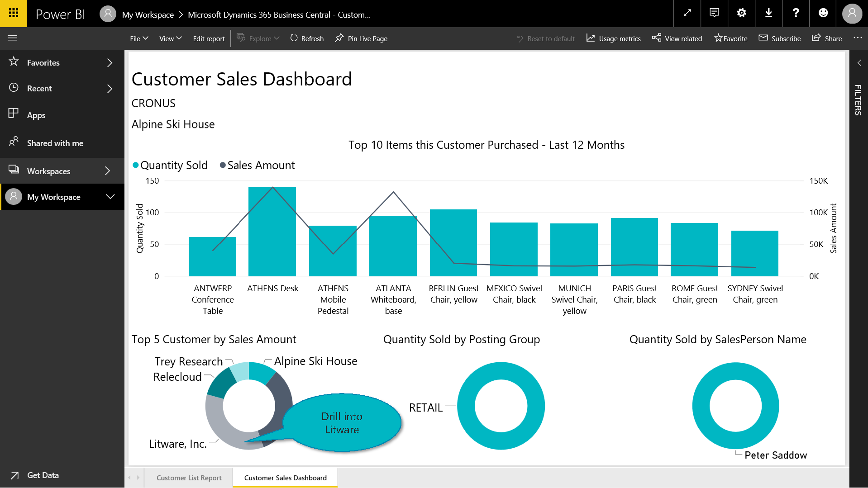Viewport: 868px width, 488px height.
Task: Enter full screen mode with arrows icon
Action: pos(687,13)
